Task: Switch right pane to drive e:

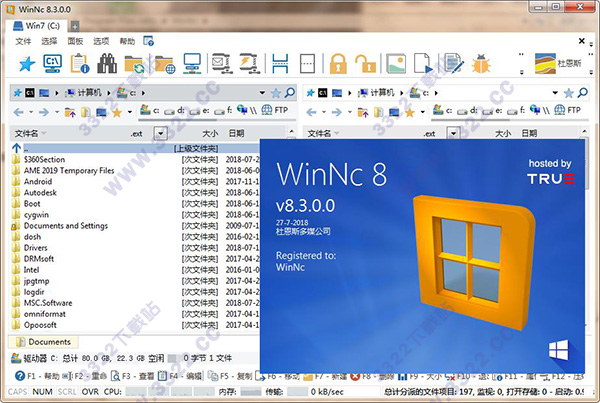Action: coord(493,111)
